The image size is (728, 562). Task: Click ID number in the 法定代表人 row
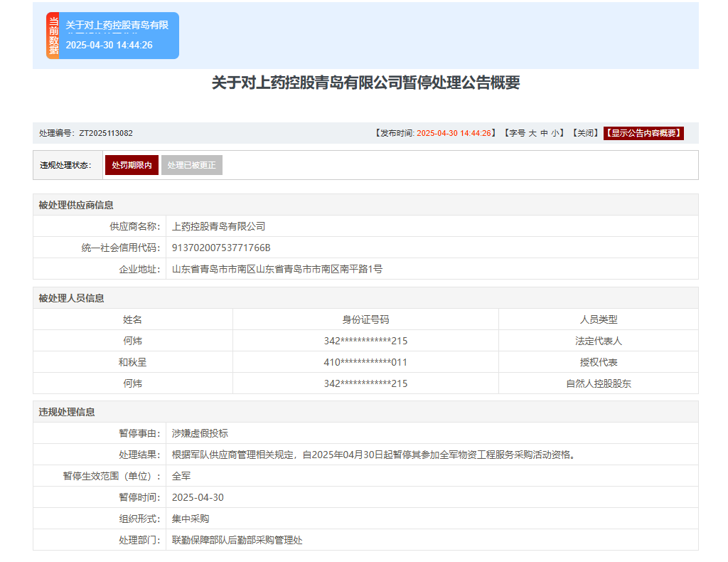click(x=366, y=341)
